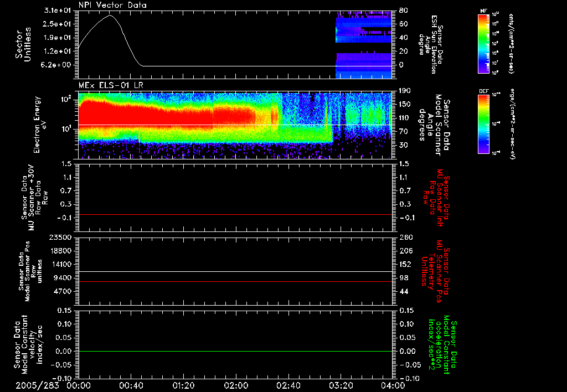Click the peak of the white sector curve

[x=110, y=15]
